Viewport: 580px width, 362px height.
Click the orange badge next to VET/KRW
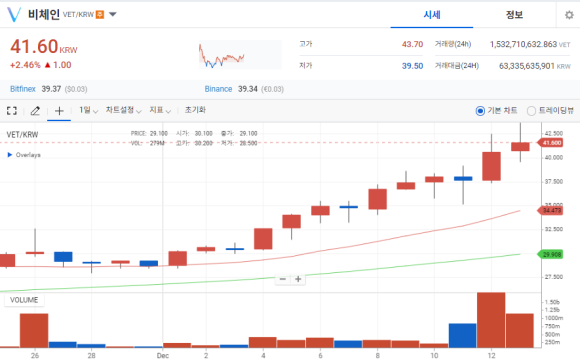point(100,14)
